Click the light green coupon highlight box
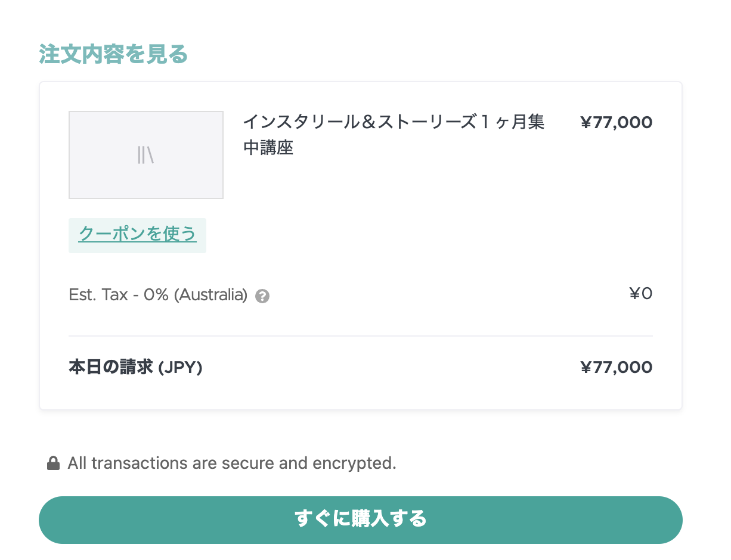Viewport: 731px width, 560px height. click(x=137, y=235)
